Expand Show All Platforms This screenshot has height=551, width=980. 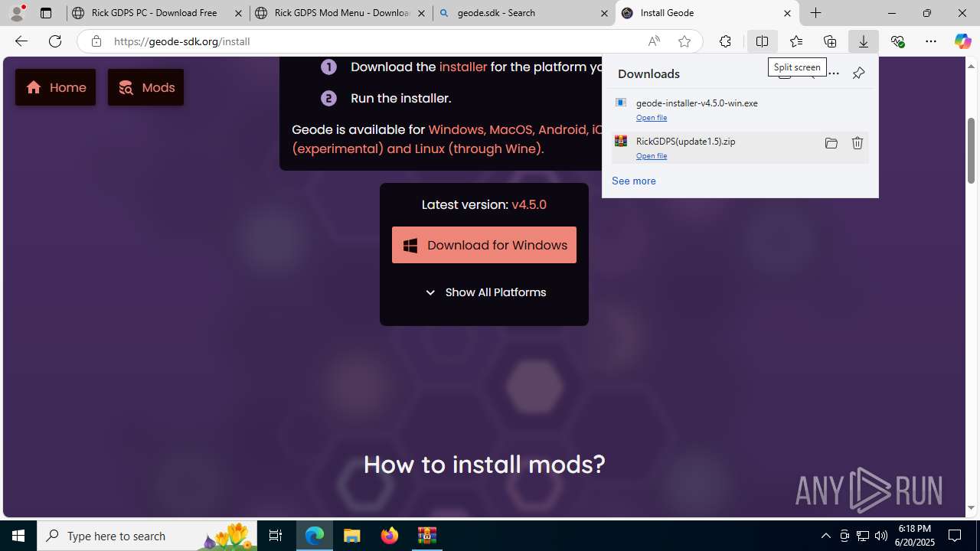[484, 292]
